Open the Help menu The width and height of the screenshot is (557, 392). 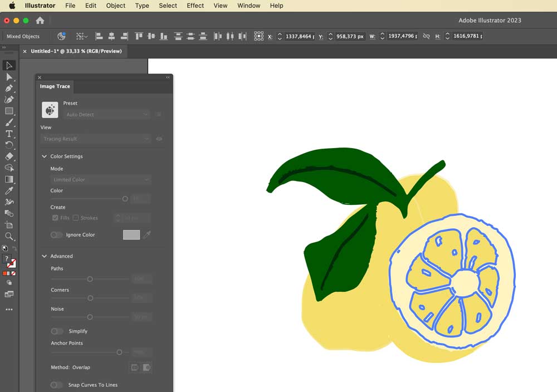point(276,6)
